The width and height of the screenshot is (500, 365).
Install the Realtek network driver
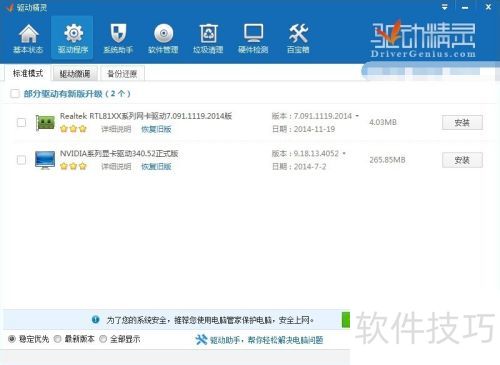(462, 123)
